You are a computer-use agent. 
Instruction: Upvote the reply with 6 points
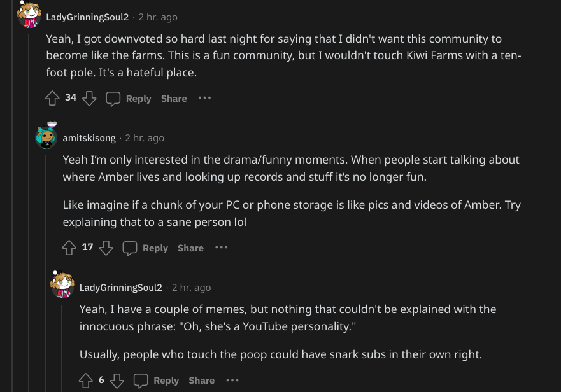pyautogui.click(x=85, y=381)
